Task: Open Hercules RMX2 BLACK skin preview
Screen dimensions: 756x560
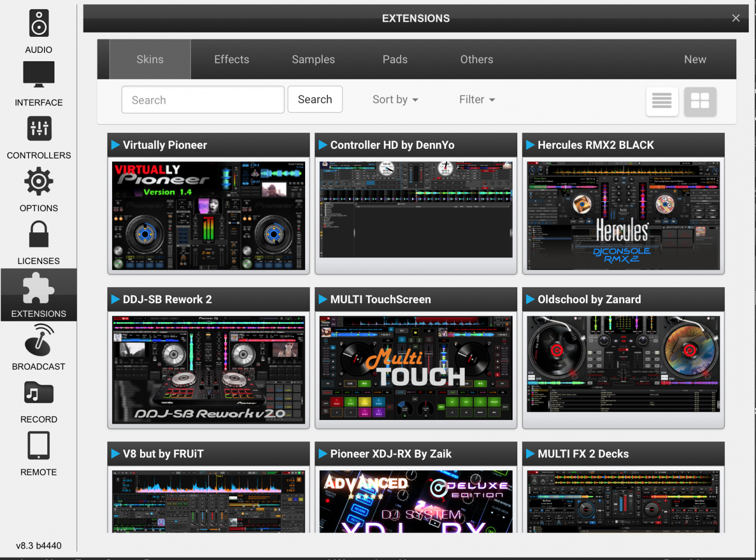Action: coord(623,215)
